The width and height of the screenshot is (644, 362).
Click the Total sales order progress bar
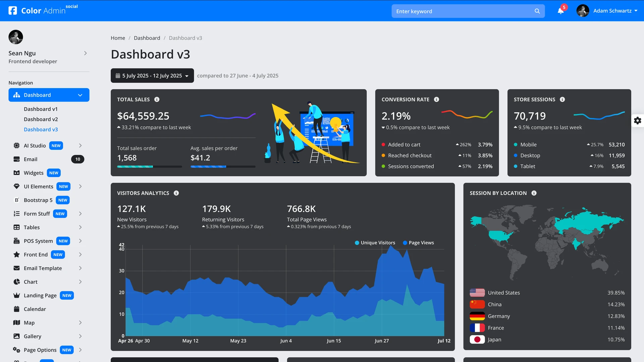(x=149, y=167)
